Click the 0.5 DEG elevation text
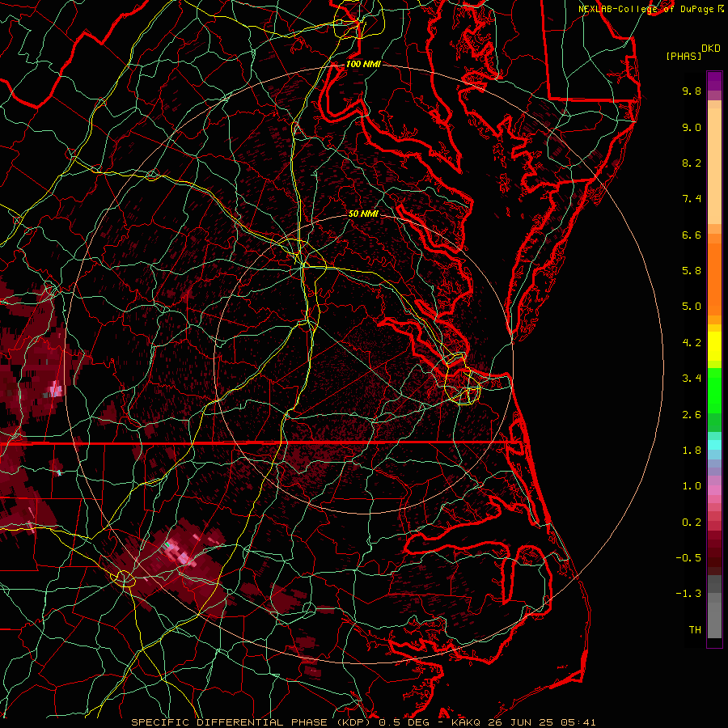This screenshot has width=728, height=728. (404, 722)
